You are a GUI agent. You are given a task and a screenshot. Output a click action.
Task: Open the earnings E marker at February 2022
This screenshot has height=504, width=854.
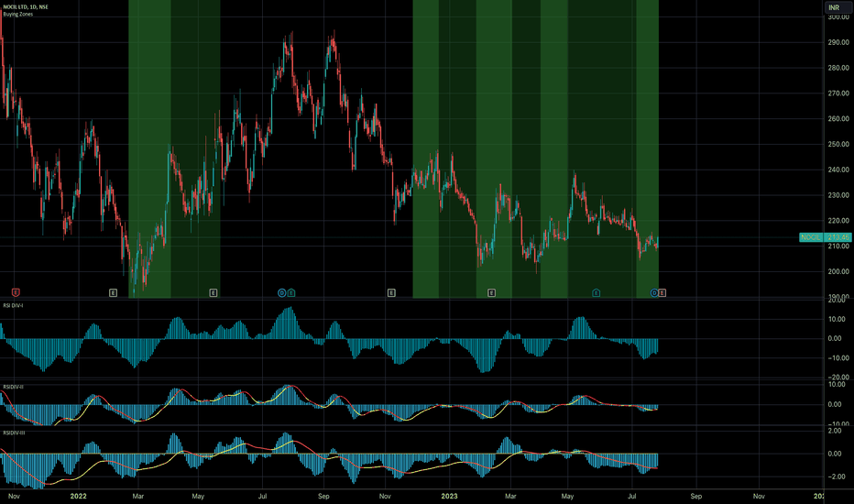114,292
